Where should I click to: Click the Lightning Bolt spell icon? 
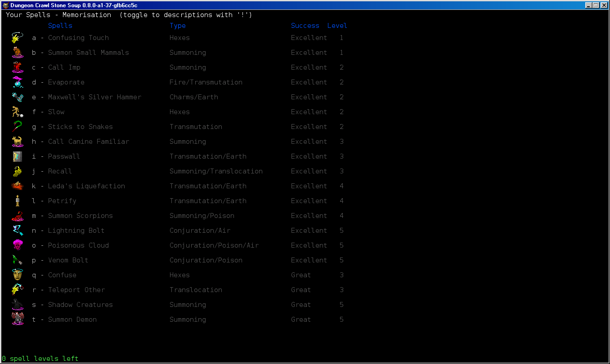point(18,231)
